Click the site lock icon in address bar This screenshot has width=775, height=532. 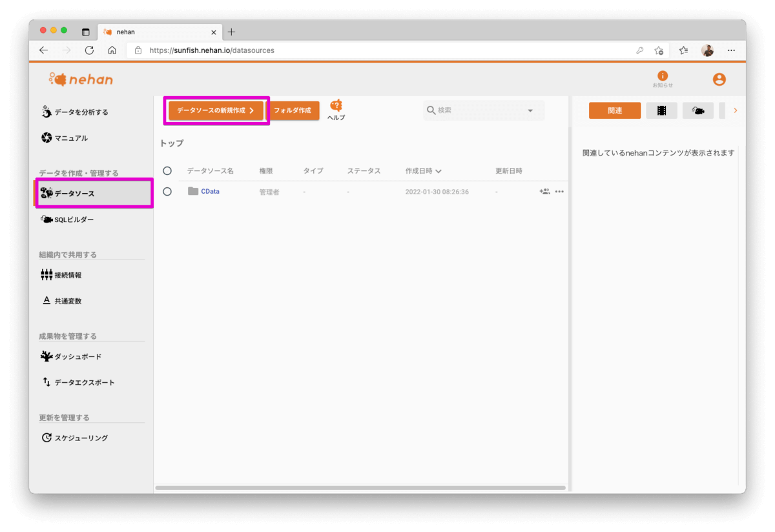pyautogui.click(x=138, y=50)
